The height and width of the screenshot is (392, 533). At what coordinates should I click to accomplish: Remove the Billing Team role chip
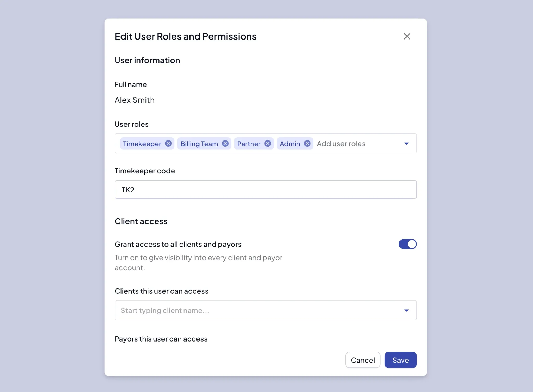225,144
